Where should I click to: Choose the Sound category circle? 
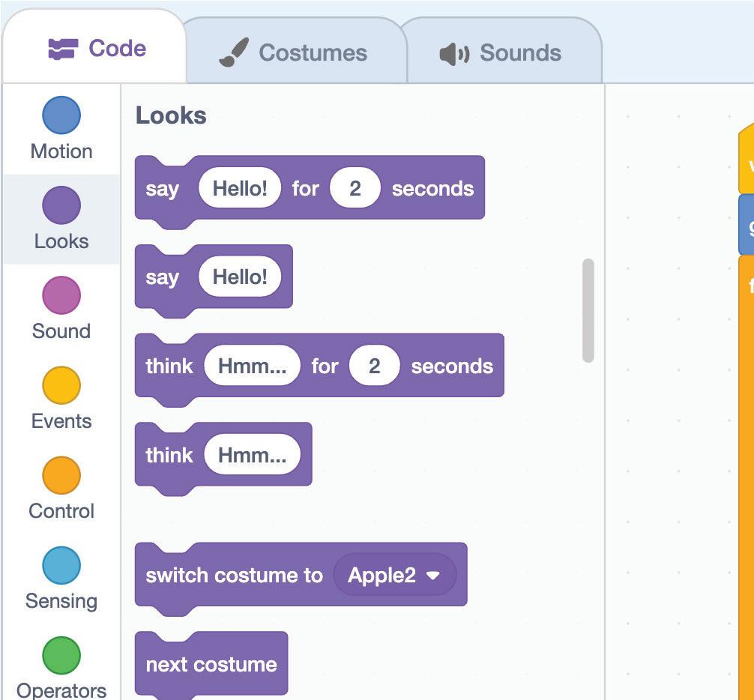tap(61, 295)
